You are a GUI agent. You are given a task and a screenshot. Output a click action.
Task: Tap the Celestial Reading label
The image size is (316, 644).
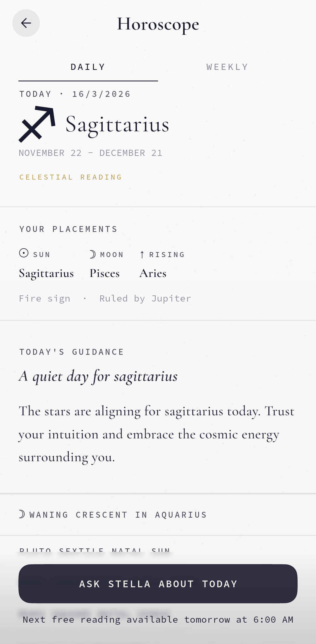tap(71, 177)
